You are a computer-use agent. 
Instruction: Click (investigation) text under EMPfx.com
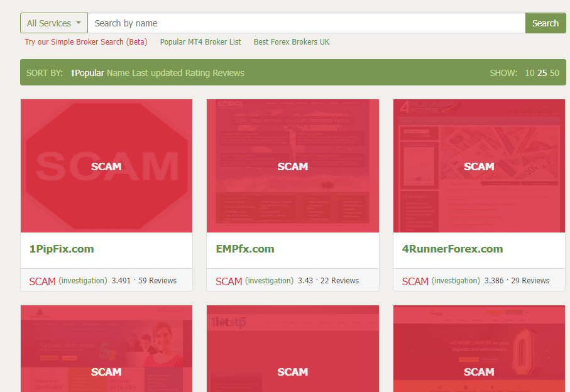tap(270, 281)
